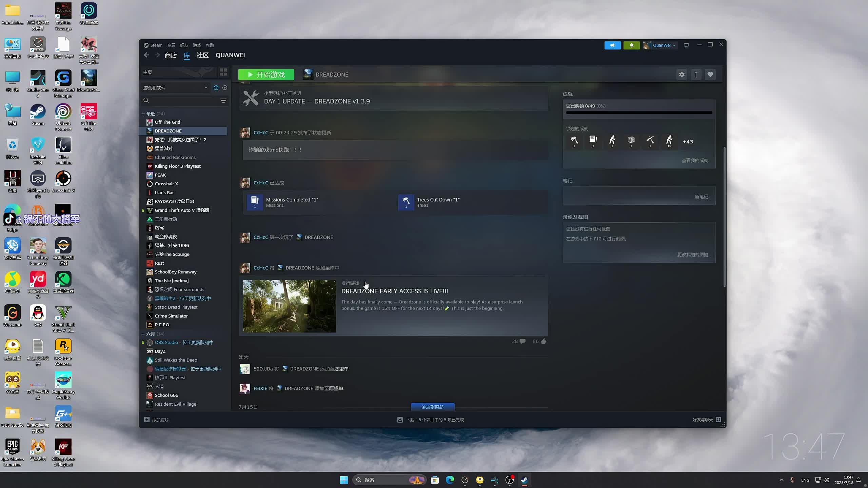Click 新笔记 to add note
The height and width of the screenshot is (488, 868).
[701, 197]
